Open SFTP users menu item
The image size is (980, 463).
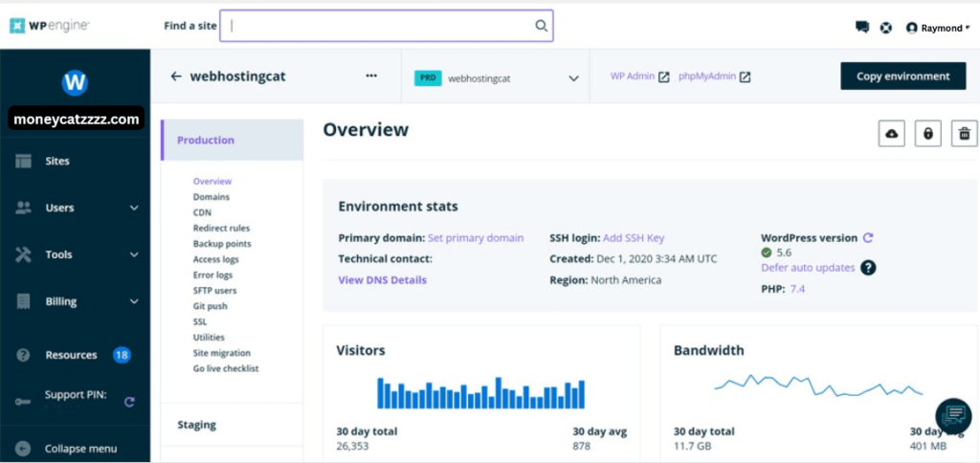[x=215, y=291]
